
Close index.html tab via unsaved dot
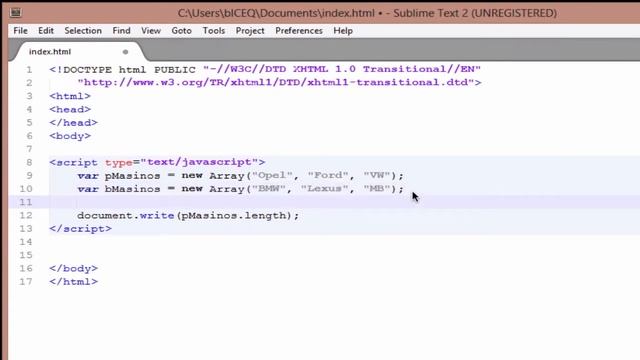coord(125,52)
